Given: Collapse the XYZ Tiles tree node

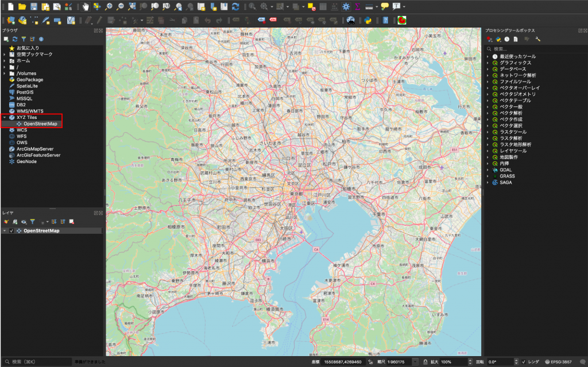Looking at the screenshot, I should tap(5, 118).
